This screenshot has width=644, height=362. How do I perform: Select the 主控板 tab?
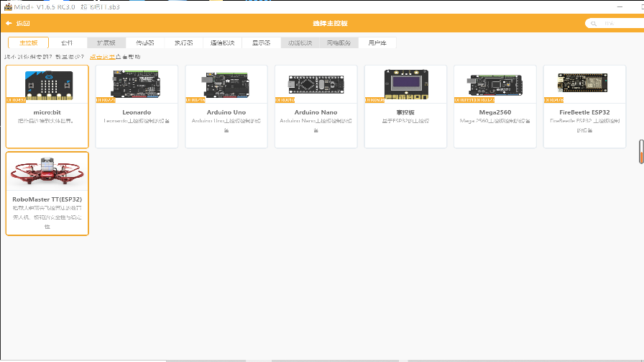tap(28, 42)
